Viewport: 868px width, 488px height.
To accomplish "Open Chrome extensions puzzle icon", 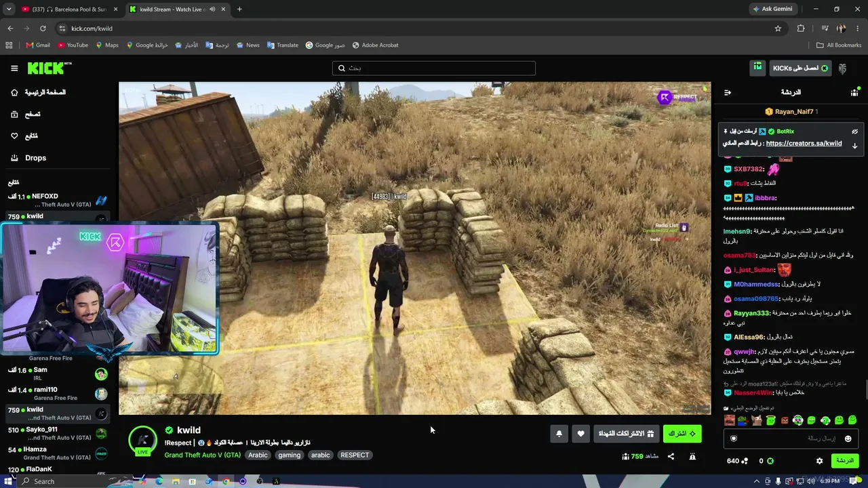I will pos(801,28).
